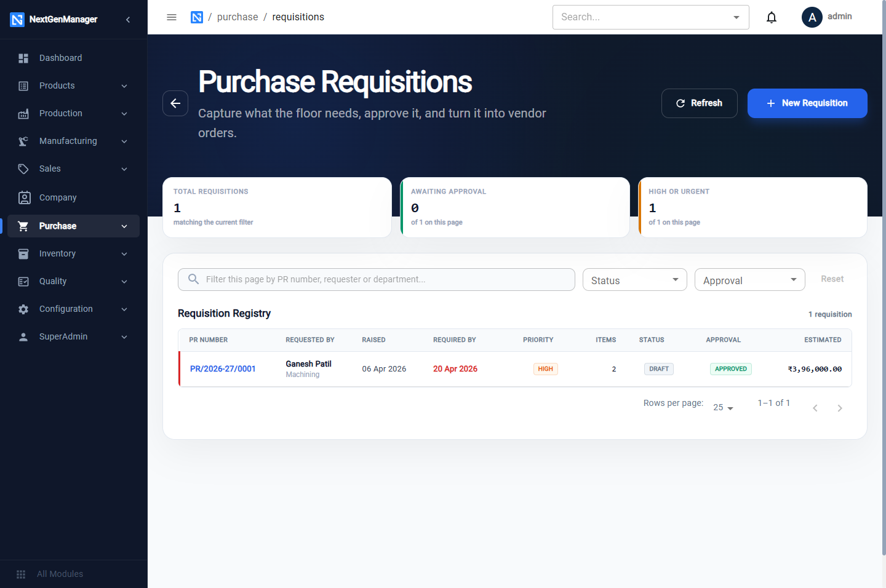Expand the Sales menu chevron

124,169
